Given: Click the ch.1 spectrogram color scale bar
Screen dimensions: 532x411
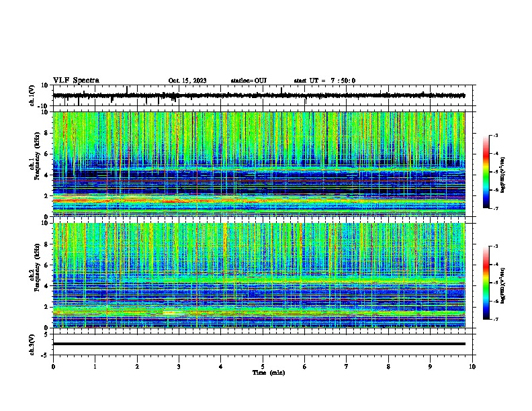Looking at the screenshot, I should coord(486,172).
